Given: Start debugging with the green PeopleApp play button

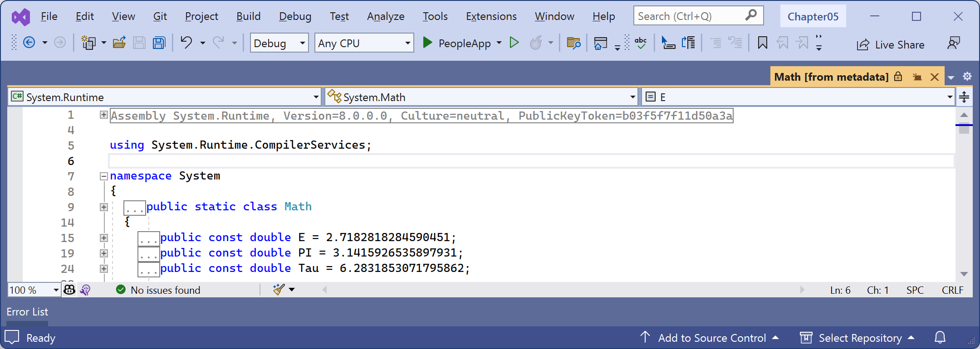Looking at the screenshot, I should pos(427,43).
